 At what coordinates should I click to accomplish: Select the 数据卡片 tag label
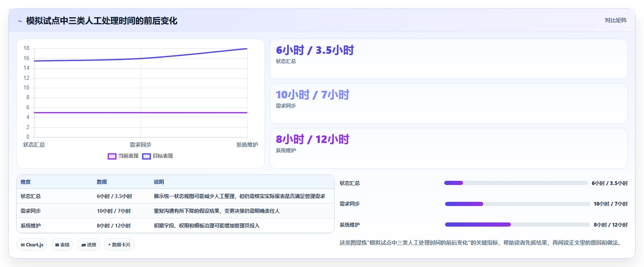pyautogui.click(x=121, y=245)
